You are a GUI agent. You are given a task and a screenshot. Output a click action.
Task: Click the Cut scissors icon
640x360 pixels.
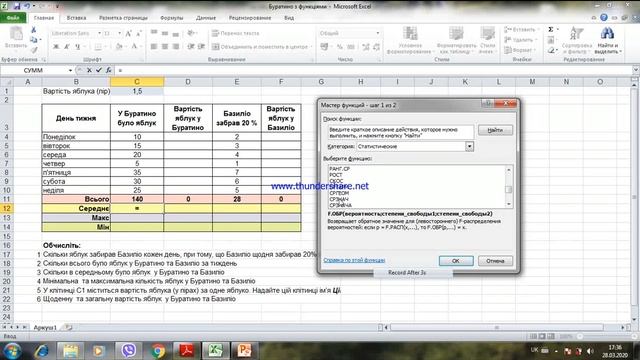34,30
